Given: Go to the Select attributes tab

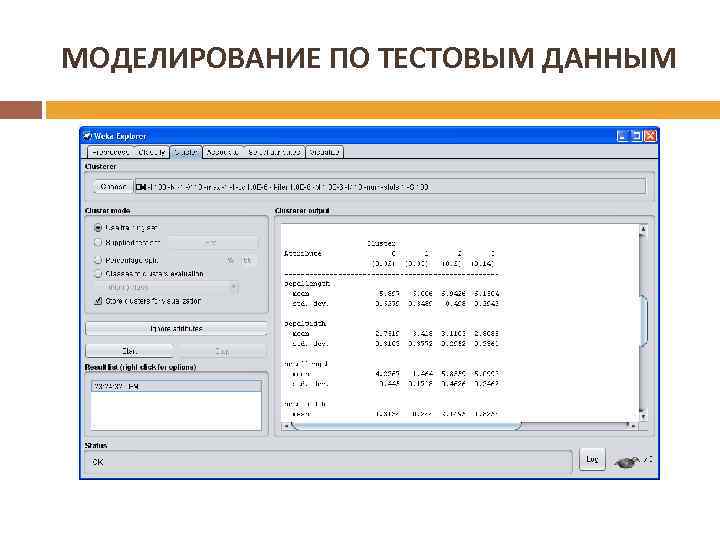Looking at the screenshot, I should point(274,152).
